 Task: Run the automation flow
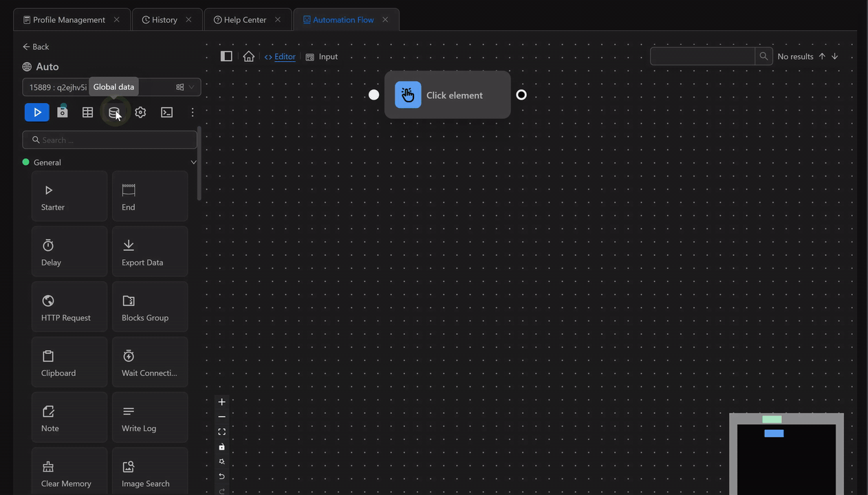coord(36,112)
